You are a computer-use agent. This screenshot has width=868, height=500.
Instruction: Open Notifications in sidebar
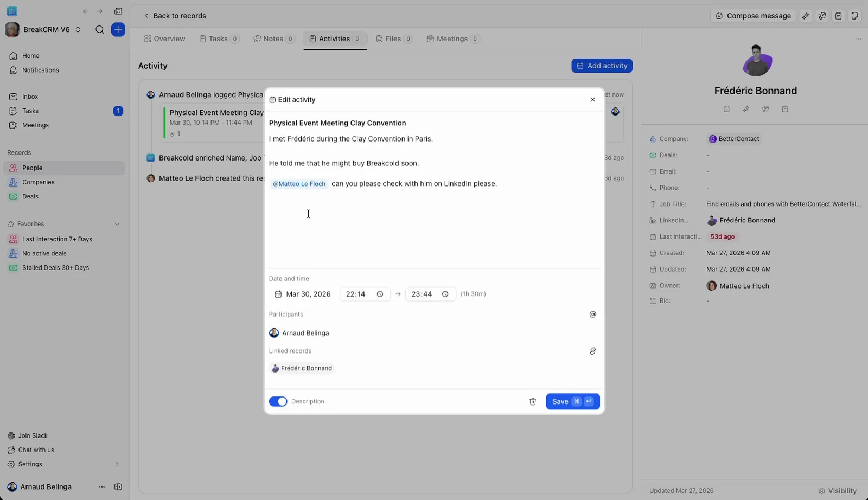64,70
